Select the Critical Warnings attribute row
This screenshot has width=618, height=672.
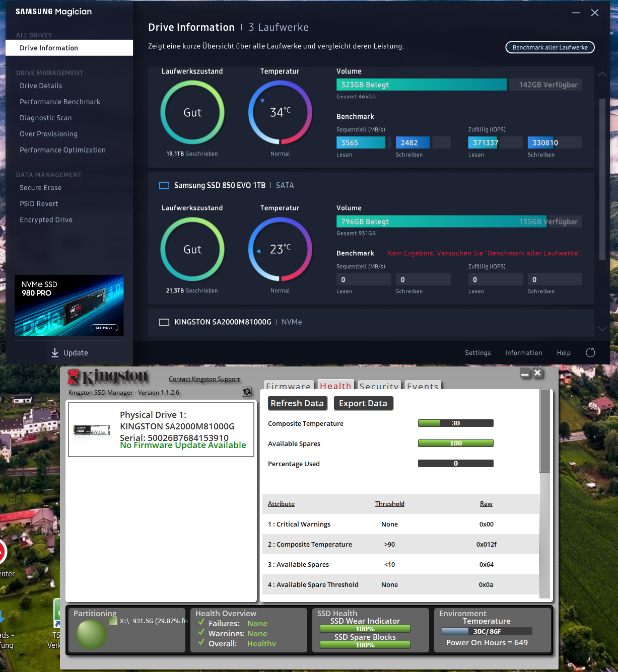(x=401, y=524)
